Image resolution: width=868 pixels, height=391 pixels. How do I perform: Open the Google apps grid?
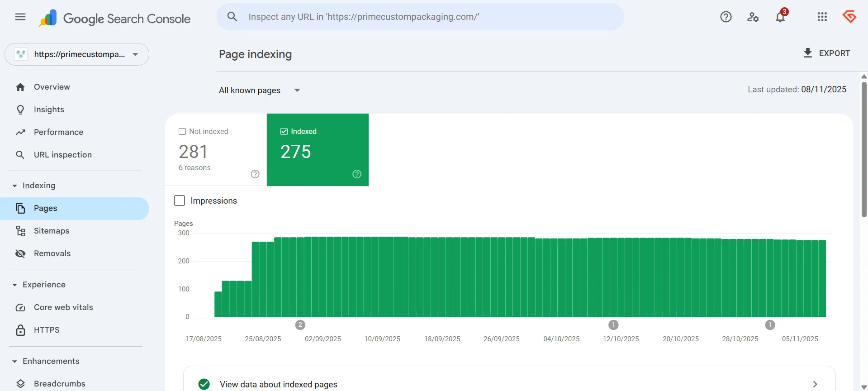pyautogui.click(x=822, y=17)
